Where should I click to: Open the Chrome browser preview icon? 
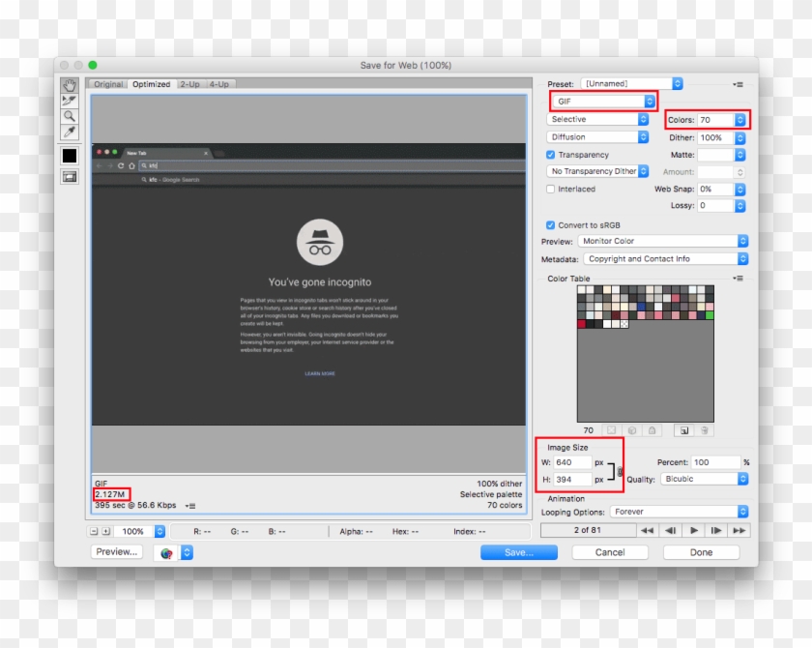click(164, 552)
